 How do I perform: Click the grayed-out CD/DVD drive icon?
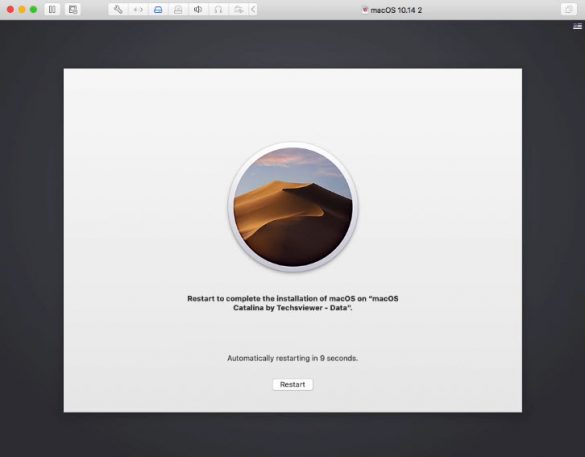(178, 9)
